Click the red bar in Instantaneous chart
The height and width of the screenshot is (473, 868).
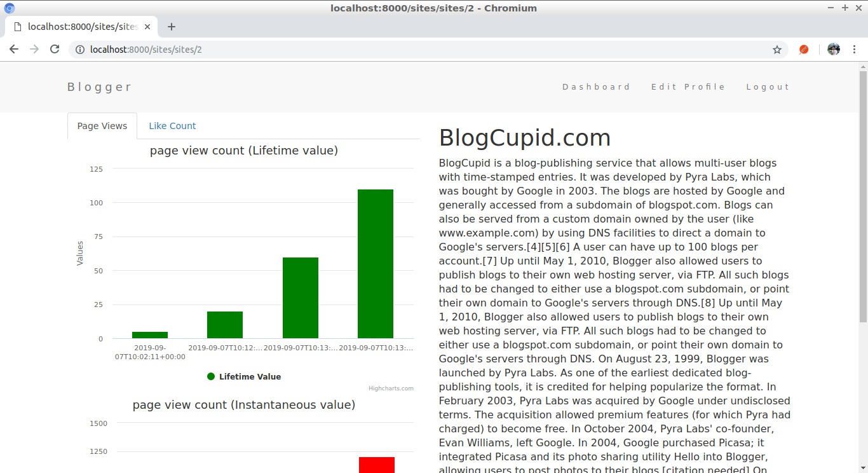click(x=377, y=465)
